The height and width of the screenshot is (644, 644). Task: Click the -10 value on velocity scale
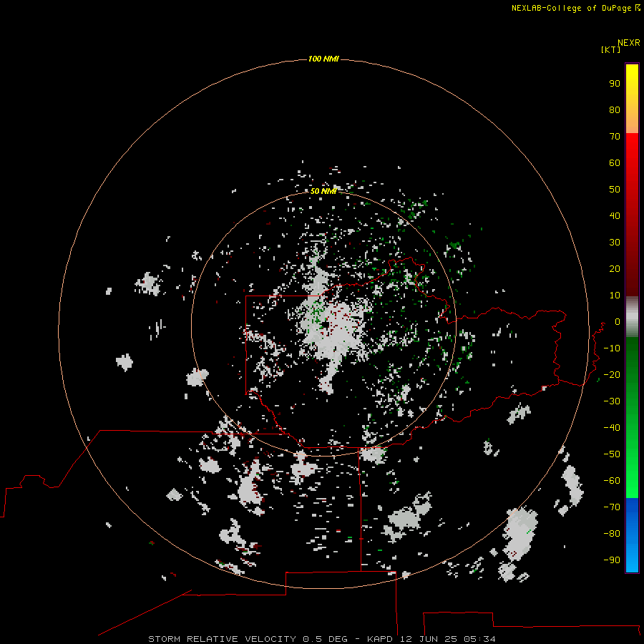point(612,348)
